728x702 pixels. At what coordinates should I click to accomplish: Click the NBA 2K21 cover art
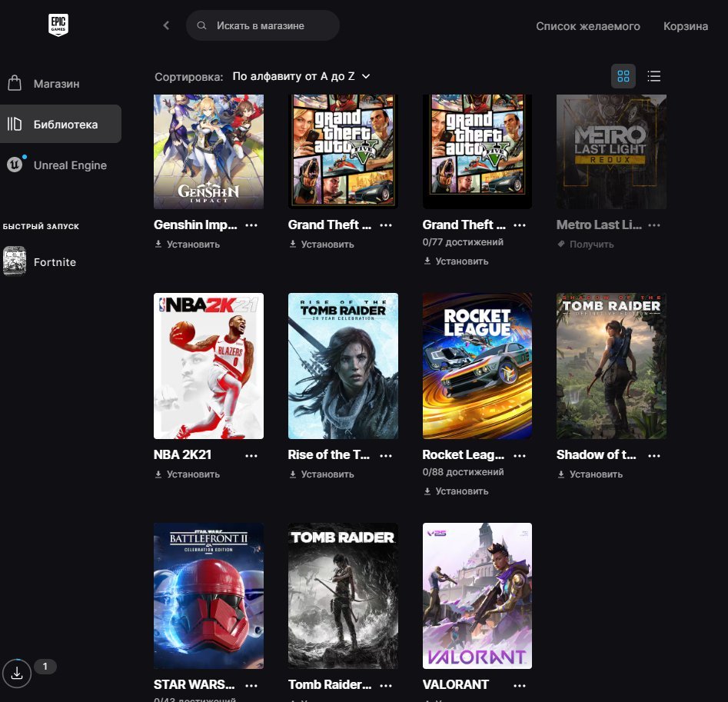tap(208, 366)
